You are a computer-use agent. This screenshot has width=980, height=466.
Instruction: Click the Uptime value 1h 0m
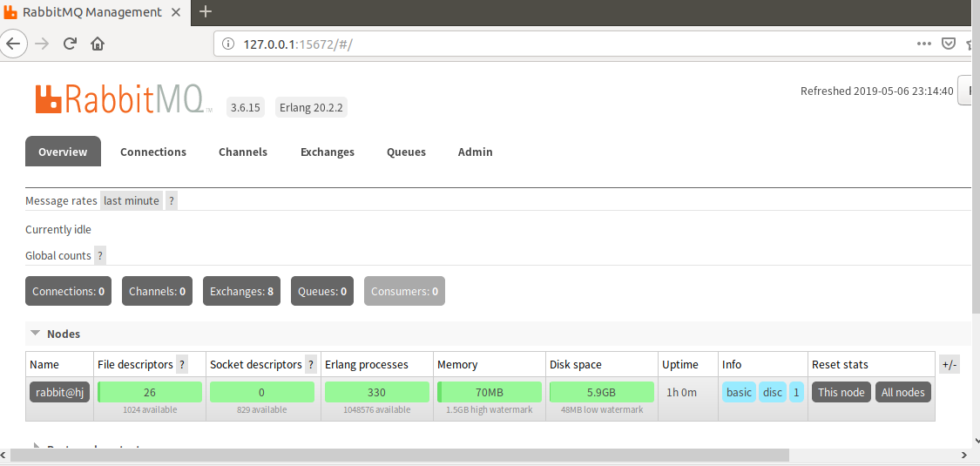coord(682,392)
